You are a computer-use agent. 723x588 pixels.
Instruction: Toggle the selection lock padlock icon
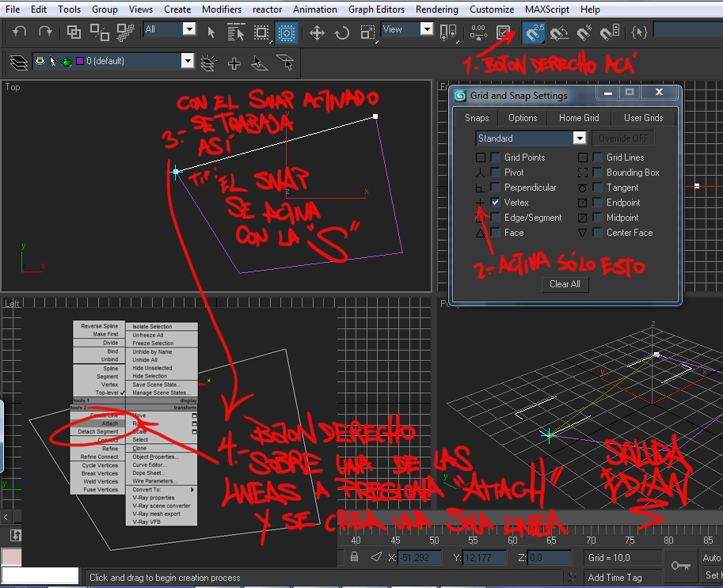pos(354,557)
